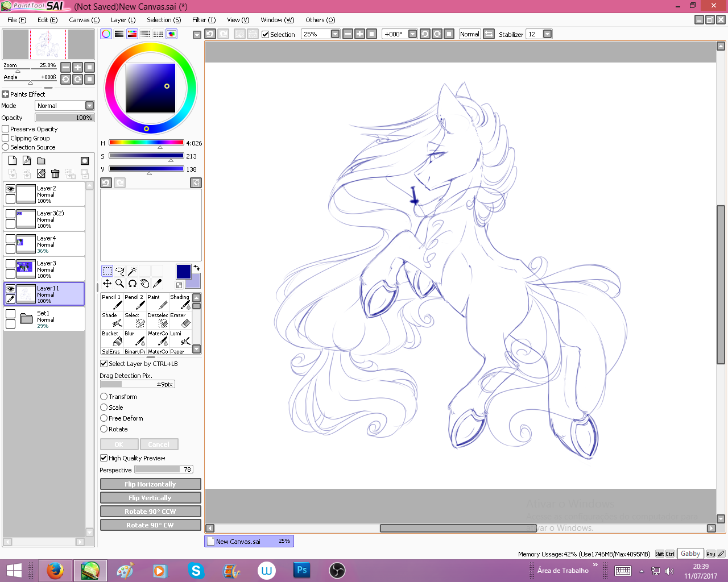This screenshot has width=728, height=582.
Task: Create a new layer folder
Action: 41,161
